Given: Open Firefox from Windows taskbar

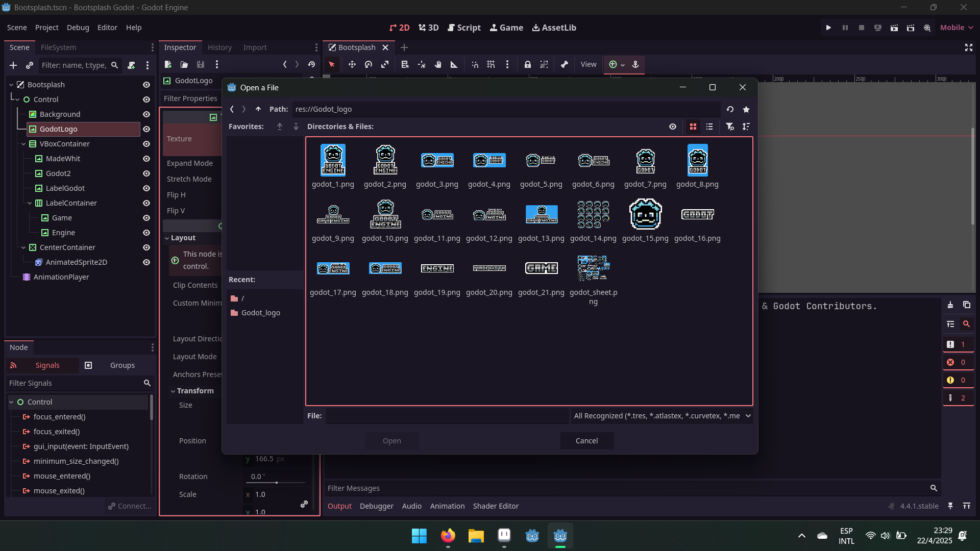Looking at the screenshot, I should pyautogui.click(x=448, y=536).
